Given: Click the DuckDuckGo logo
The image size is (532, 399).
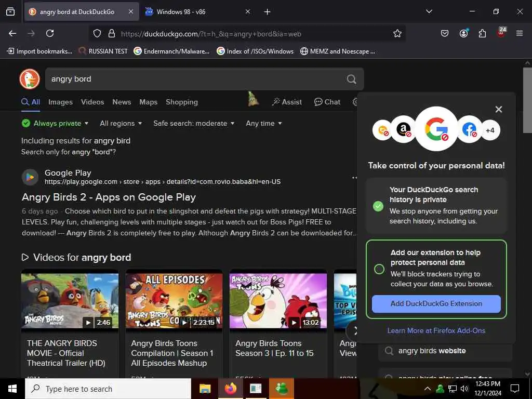Looking at the screenshot, I should (30, 79).
